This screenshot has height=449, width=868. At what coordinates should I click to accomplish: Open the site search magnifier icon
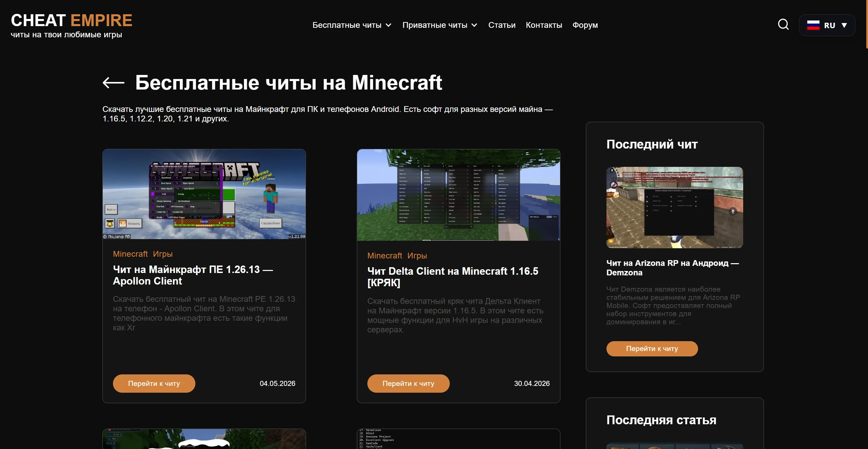tap(783, 25)
